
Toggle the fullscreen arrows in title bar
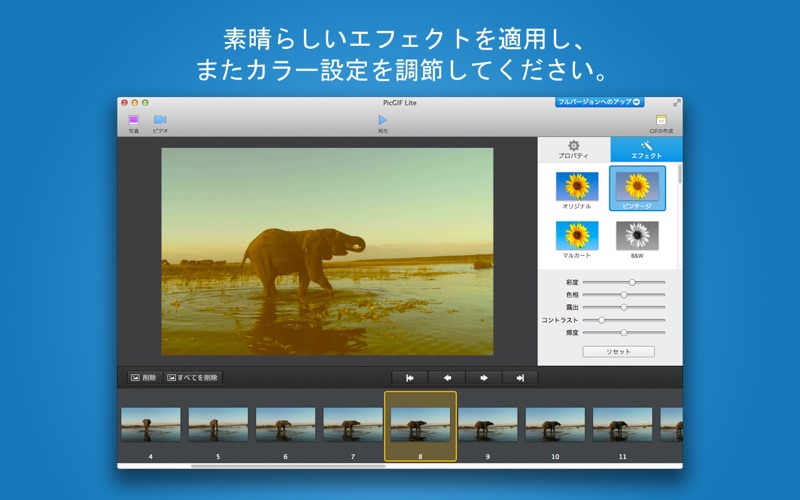pyautogui.click(x=677, y=103)
